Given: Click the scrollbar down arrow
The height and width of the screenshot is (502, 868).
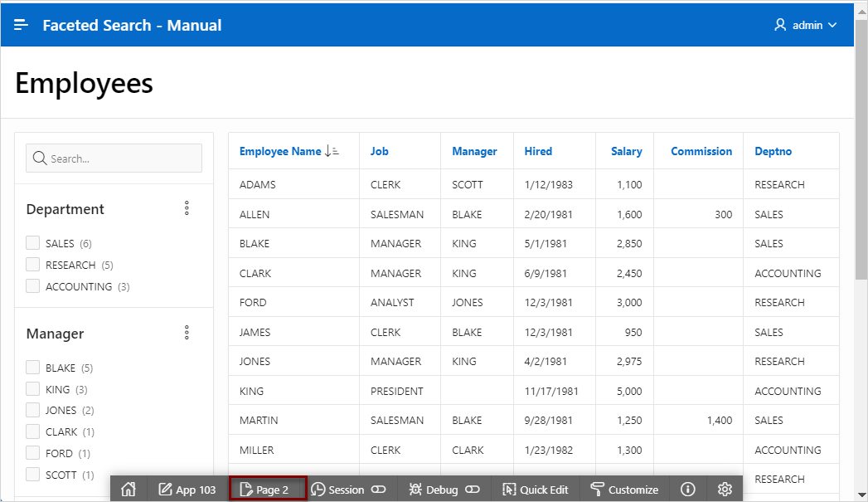Looking at the screenshot, I should coord(861,495).
